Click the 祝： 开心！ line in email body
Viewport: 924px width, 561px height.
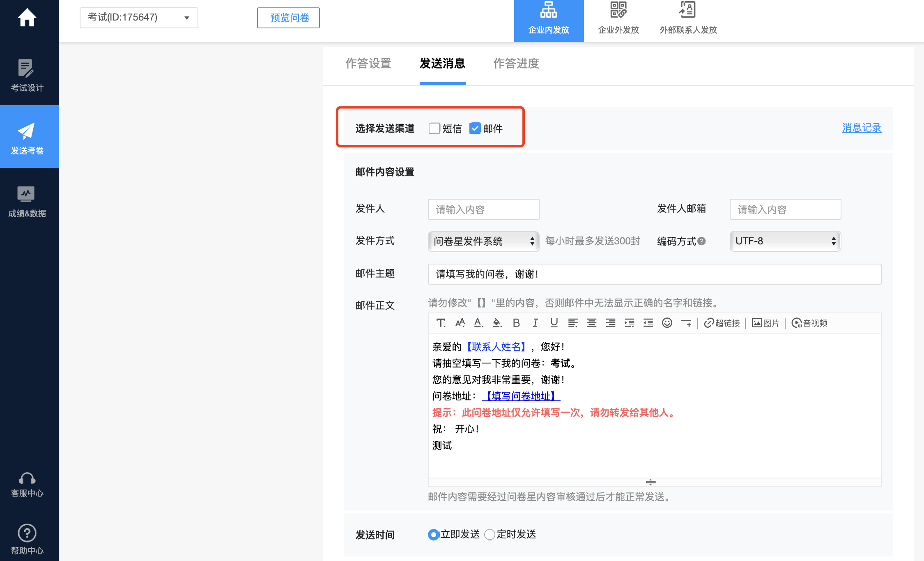pos(456,429)
